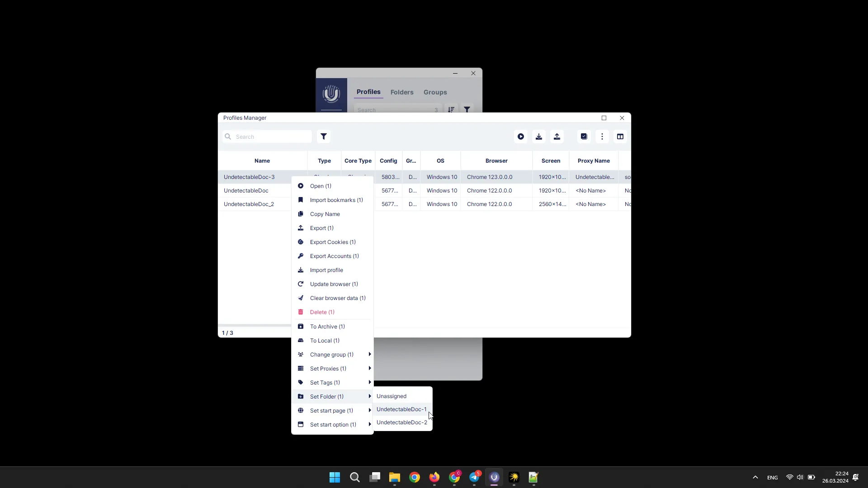Sort by Proxy Name column header
The width and height of the screenshot is (868, 488).
pyautogui.click(x=594, y=160)
